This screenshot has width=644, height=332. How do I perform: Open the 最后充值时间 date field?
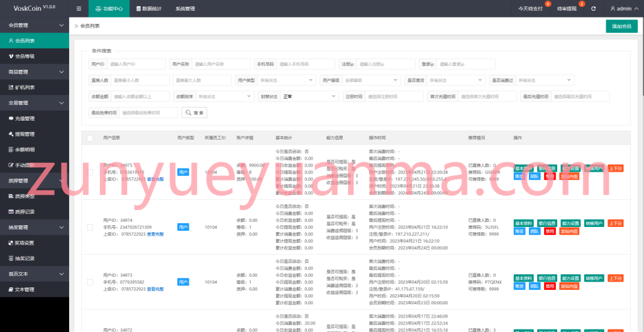pyautogui.click(x=580, y=97)
